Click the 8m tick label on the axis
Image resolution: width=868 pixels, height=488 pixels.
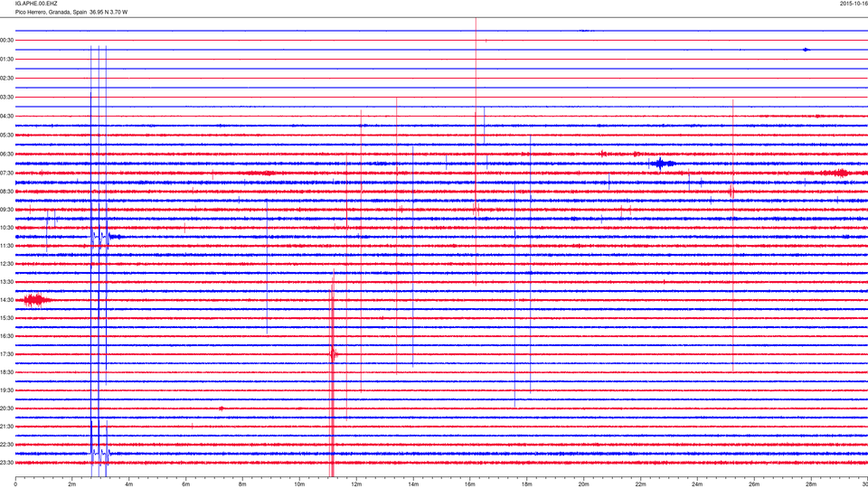(242, 484)
